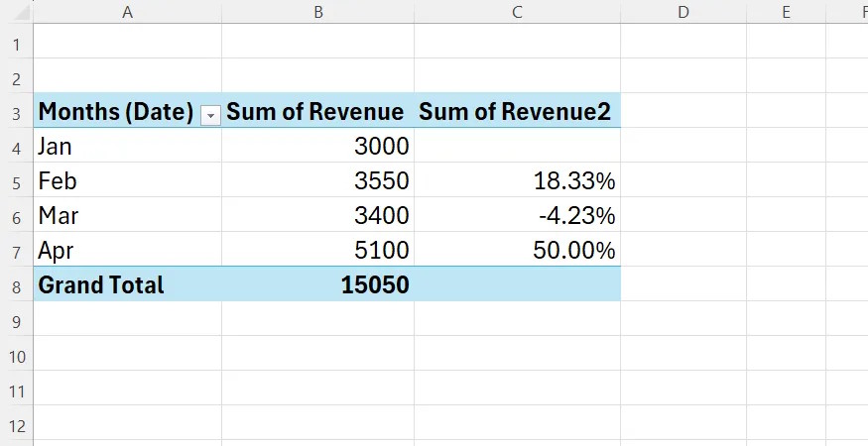Select row 12 header
Image resolution: width=868 pixels, height=446 pixels.
(x=17, y=426)
